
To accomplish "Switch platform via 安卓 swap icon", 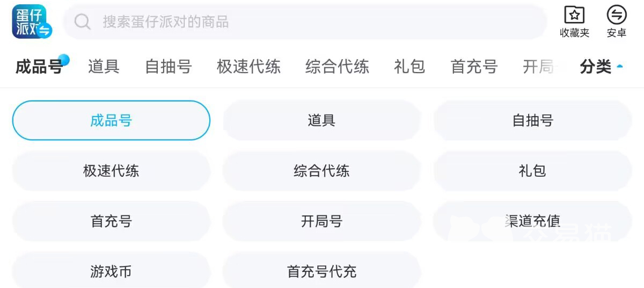I will (616, 15).
